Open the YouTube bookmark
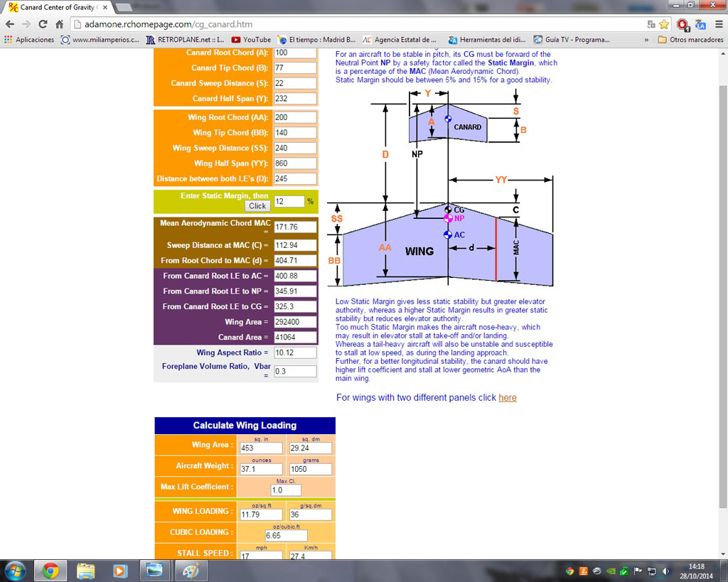The image size is (728, 582). tap(251, 40)
